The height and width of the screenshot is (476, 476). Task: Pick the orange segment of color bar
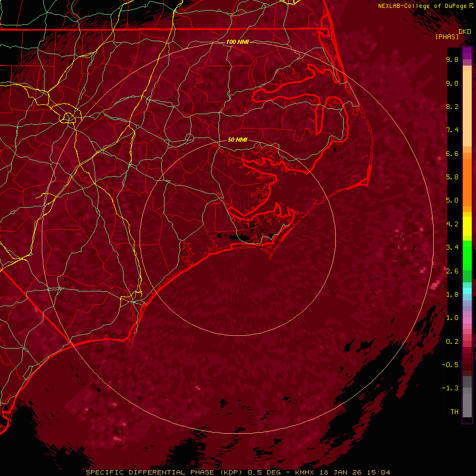pyautogui.click(x=467, y=182)
